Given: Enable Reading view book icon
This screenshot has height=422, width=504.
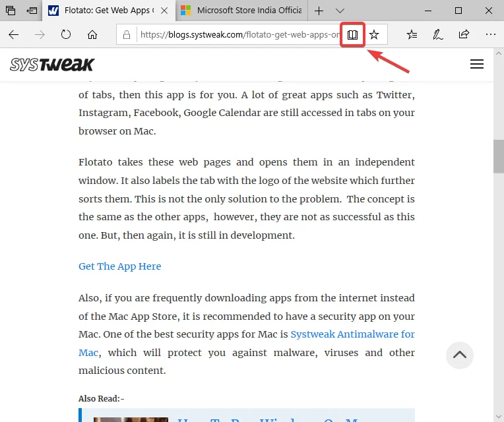Looking at the screenshot, I should click(x=353, y=34).
